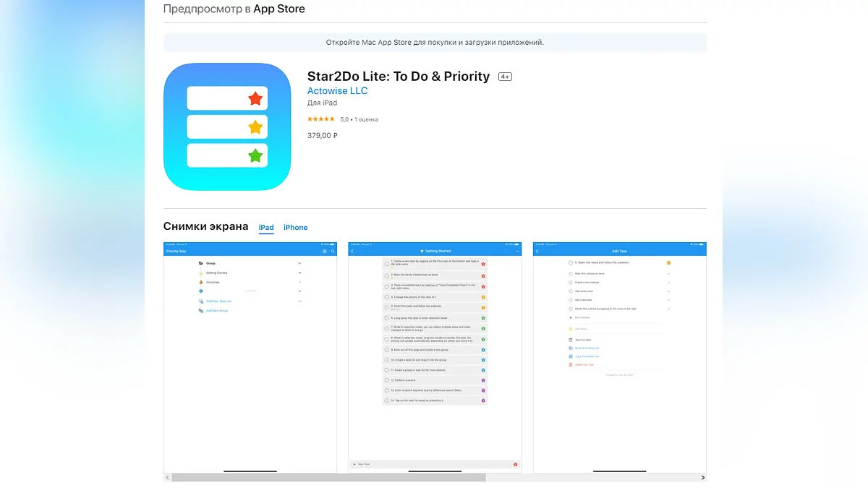
Task: Click the settings icon beside search in Priority Star
Action: click(x=325, y=251)
